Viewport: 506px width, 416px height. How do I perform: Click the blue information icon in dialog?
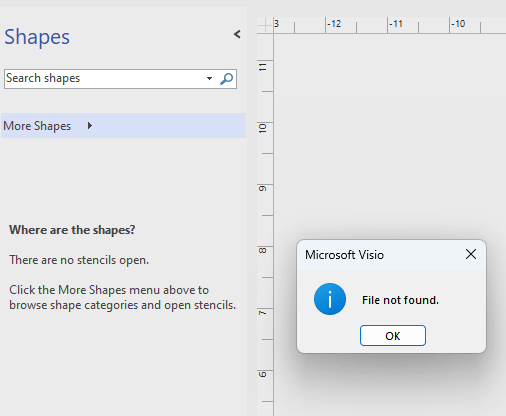click(x=330, y=299)
